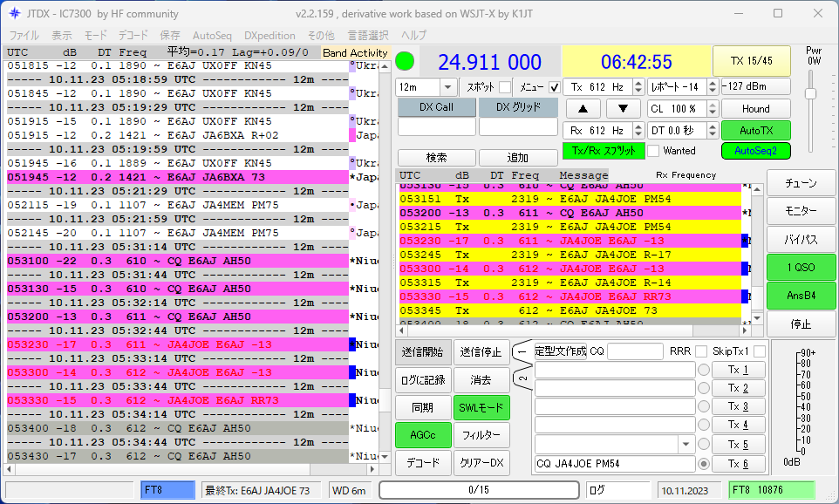Adjust the Pwr slider handle
This screenshot has height=504, width=839.
coord(810,93)
